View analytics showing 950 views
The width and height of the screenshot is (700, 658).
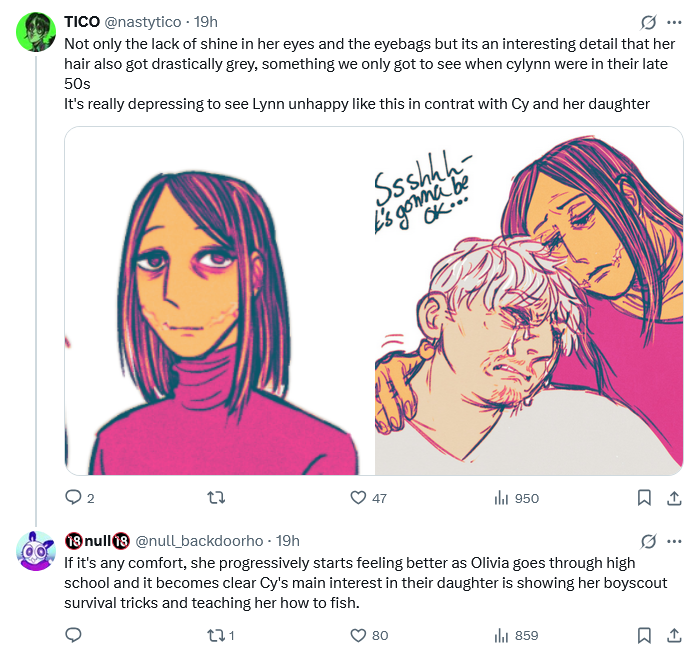517,498
